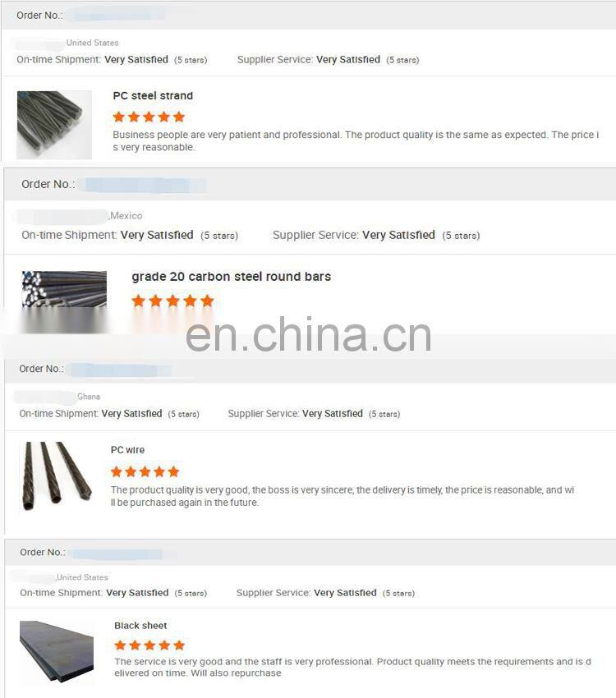Open grade 20 carbon steel round bars title
This screenshot has width=616, height=698.
231,277
